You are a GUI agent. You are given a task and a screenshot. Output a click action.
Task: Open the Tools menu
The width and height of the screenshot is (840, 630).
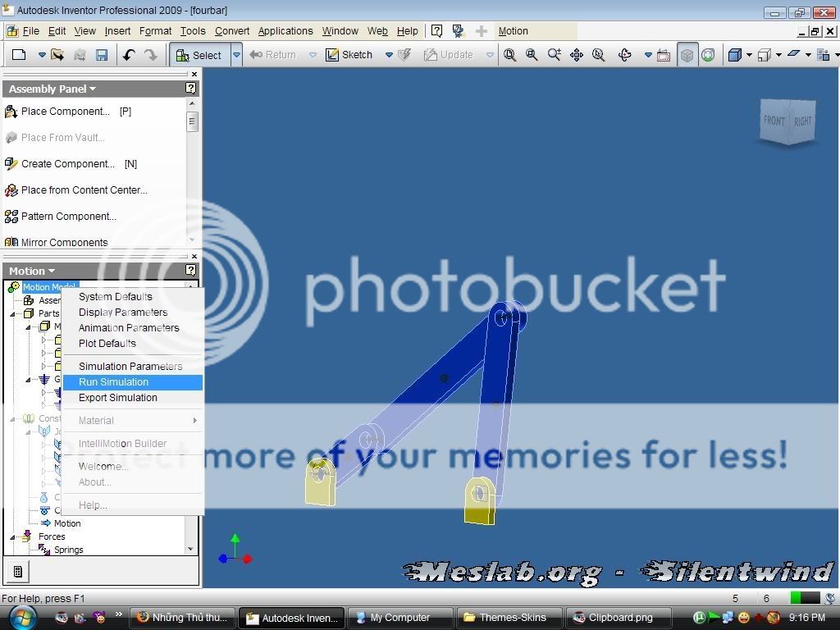coord(193,31)
